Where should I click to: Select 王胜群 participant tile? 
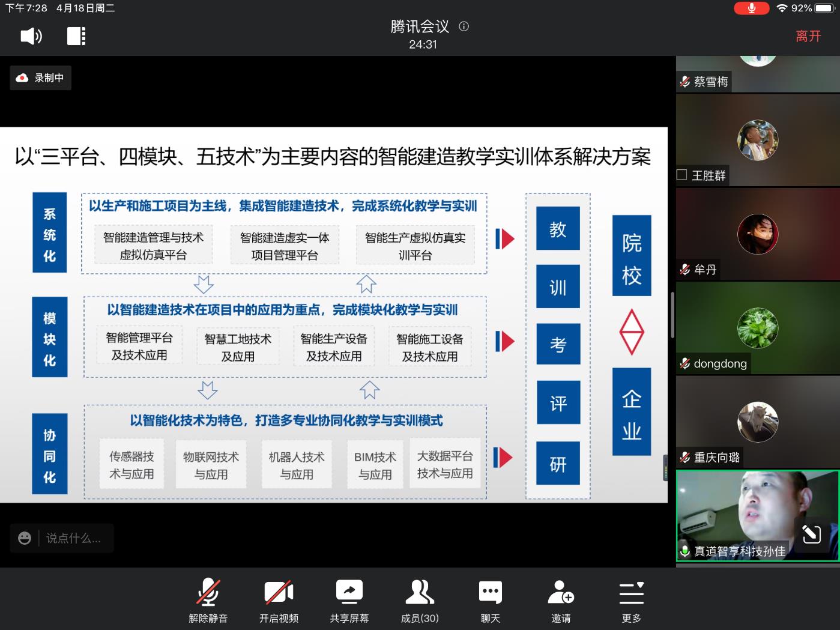[x=758, y=140]
